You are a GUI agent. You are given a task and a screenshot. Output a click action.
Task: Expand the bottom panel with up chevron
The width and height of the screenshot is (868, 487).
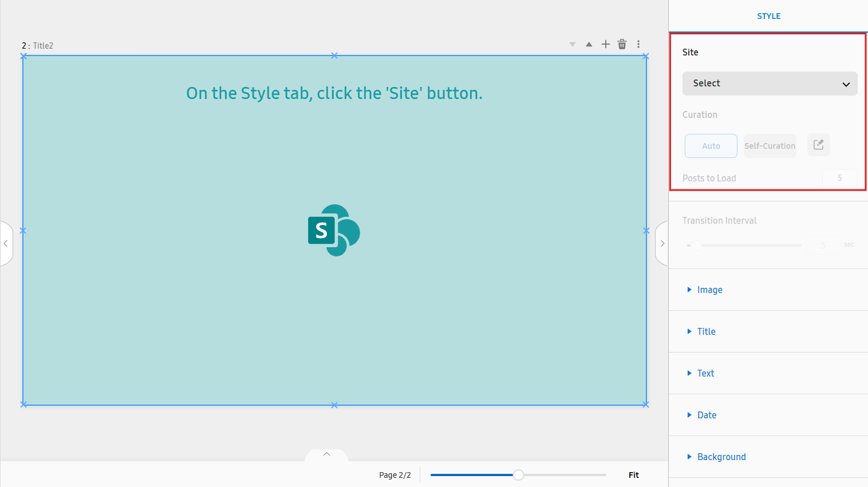coord(326,454)
